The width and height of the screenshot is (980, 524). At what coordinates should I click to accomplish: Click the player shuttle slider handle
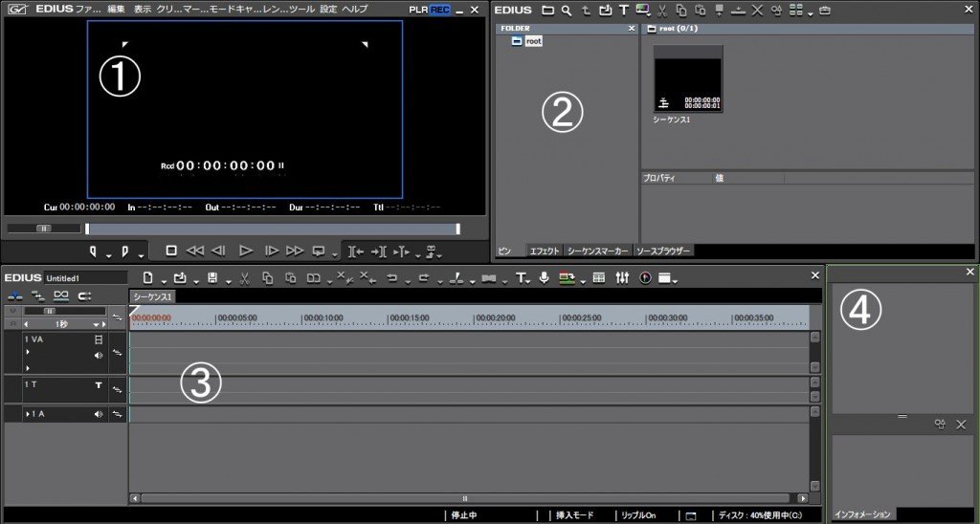point(44,229)
